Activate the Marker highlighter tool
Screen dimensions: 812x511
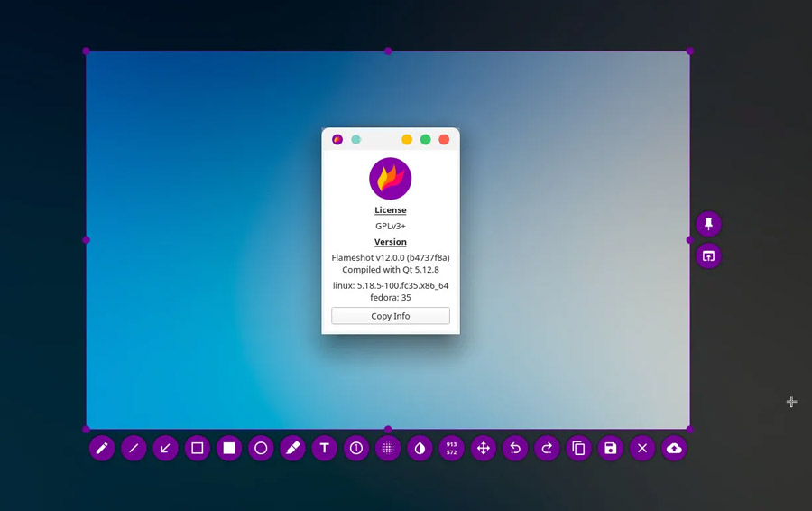tap(292, 448)
